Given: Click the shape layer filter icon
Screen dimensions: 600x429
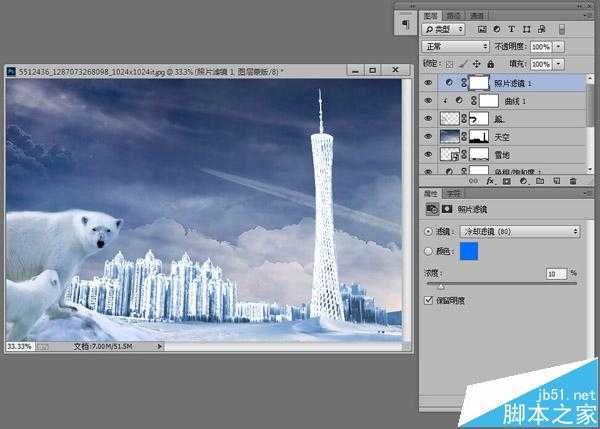Looking at the screenshot, I should tap(527, 29).
